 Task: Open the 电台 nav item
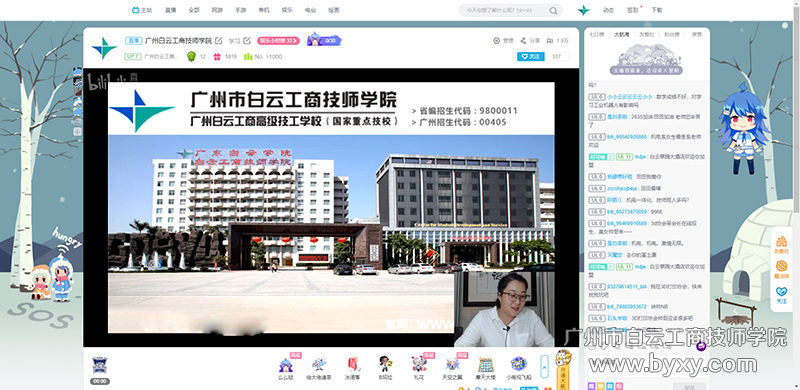click(x=310, y=10)
